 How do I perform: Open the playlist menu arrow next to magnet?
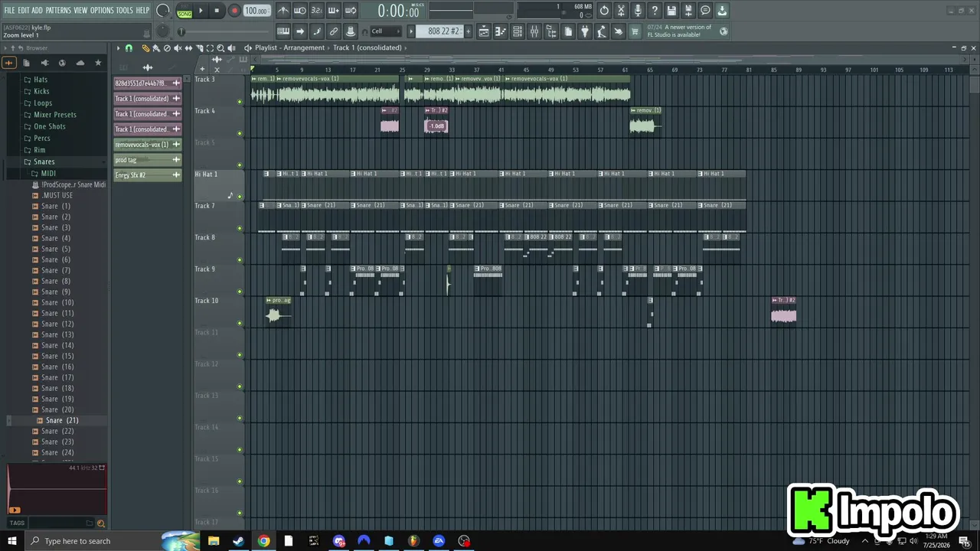pyautogui.click(x=118, y=48)
